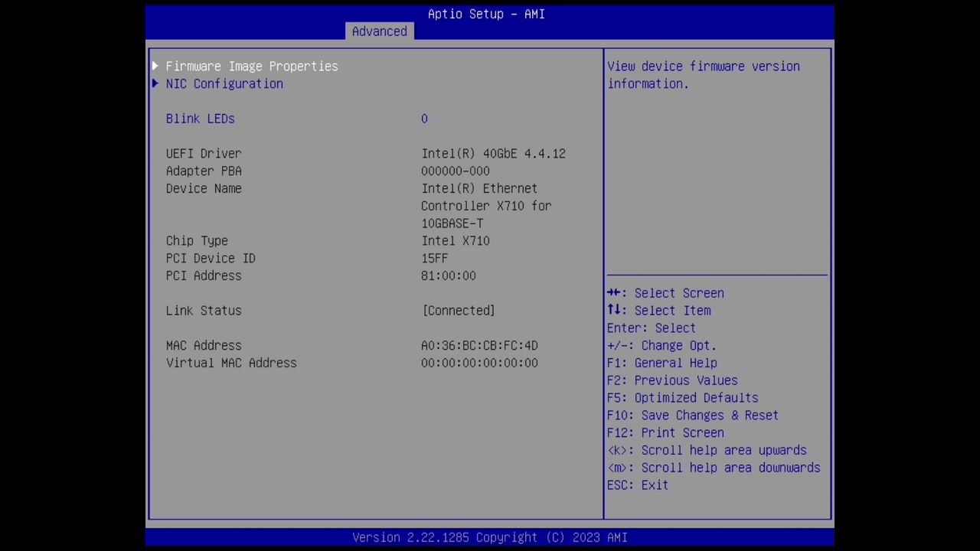
Task: Click the View device firmware version help text
Action: pyautogui.click(x=704, y=75)
